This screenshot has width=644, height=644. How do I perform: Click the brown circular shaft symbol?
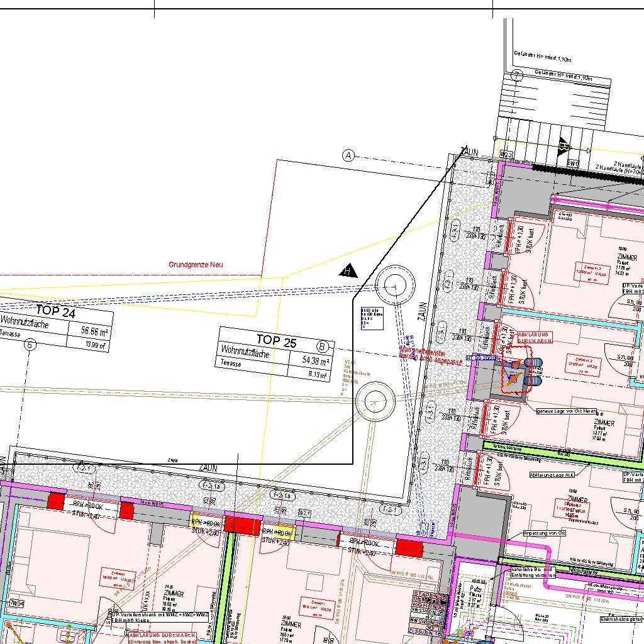click(375, 400)
